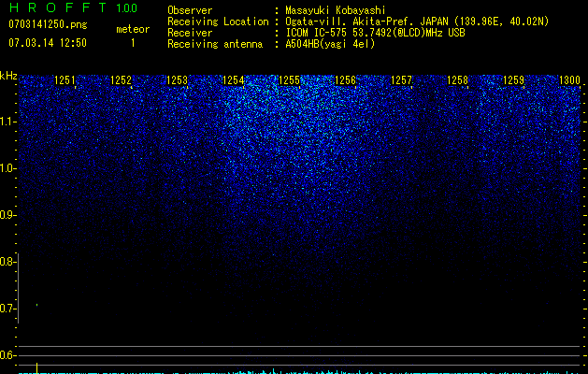This screenshot has height=374, width=588.
Task: Click the 1.0 kHz axis label
Action: [x=7, y=168]
